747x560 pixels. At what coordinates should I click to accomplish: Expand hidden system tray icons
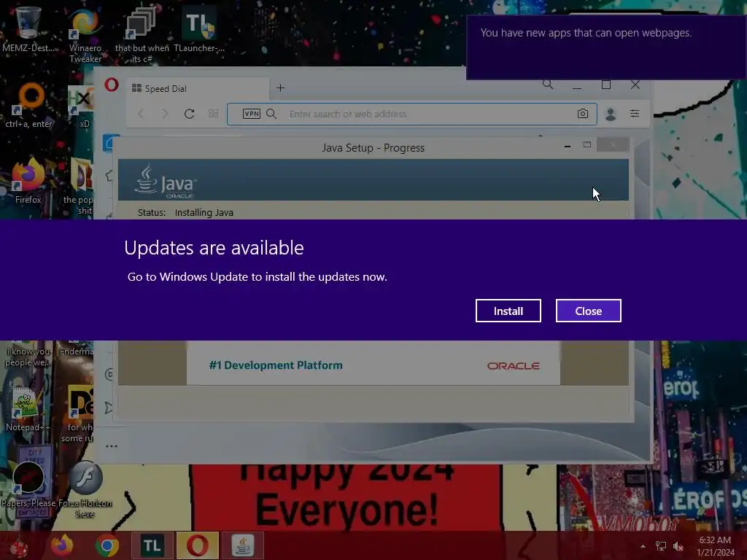pos(643,546)
